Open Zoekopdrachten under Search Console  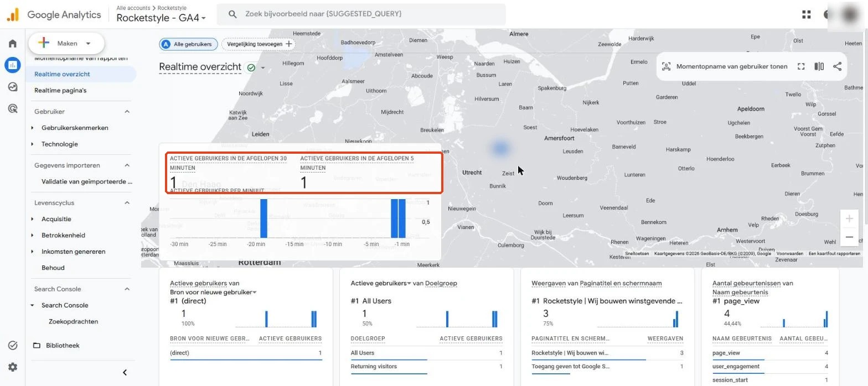74,321
